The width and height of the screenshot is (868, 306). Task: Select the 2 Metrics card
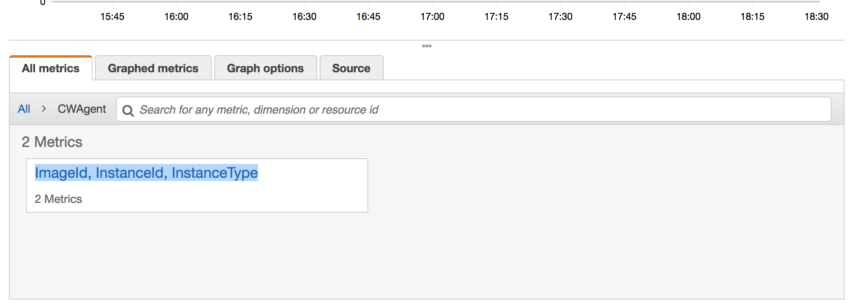197,185
